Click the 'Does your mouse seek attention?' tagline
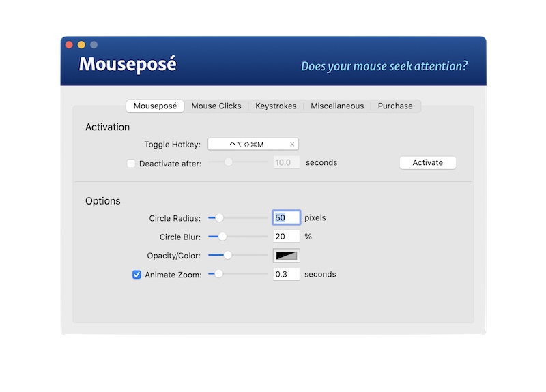The width and height of the screenshot is (546, 392). click(x=384, y=66)
